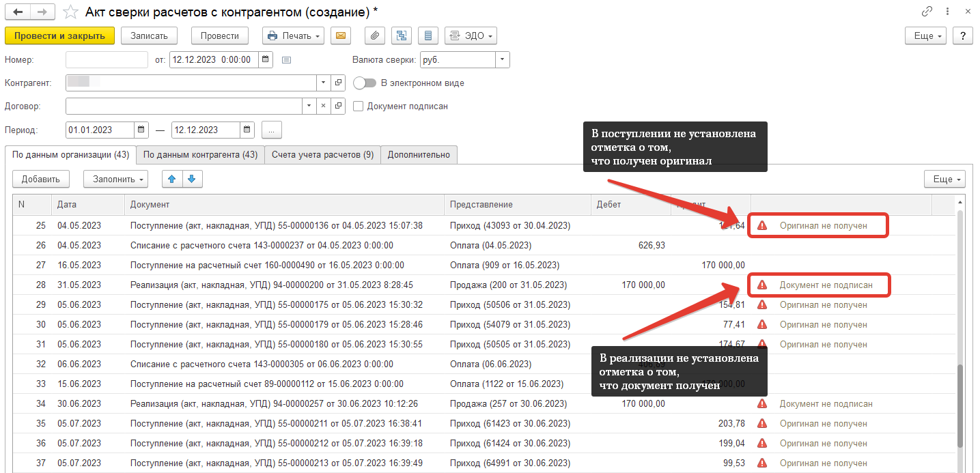This screenshot has width=980, height=473.
Task: Open calendar for period end 12.12.2023
Action: coord(247,130)
